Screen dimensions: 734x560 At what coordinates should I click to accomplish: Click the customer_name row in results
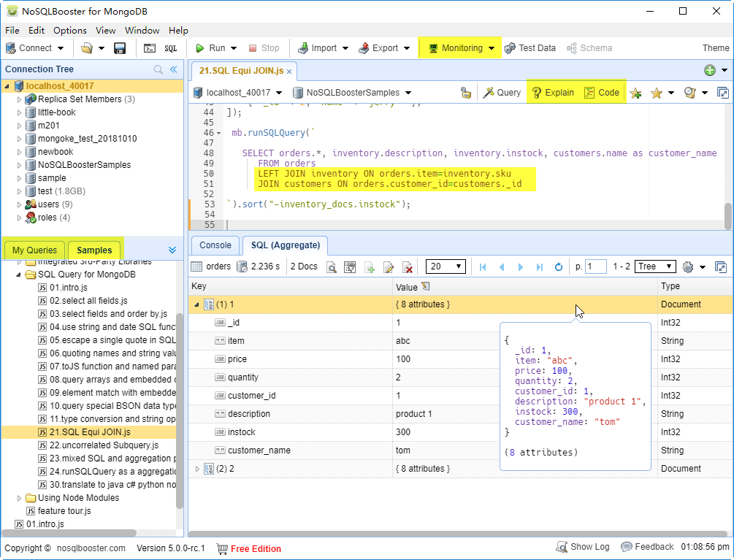coord(460,450)
